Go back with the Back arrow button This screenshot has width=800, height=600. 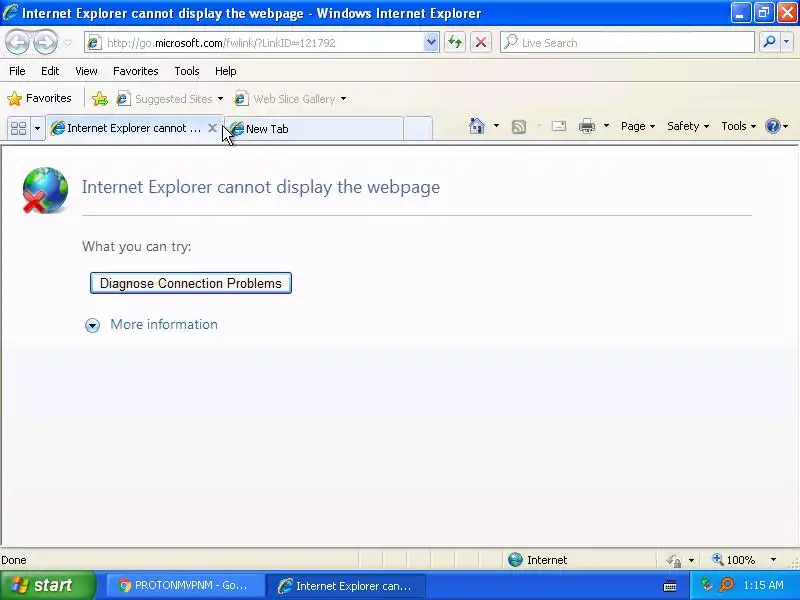(x=18, y=42)
